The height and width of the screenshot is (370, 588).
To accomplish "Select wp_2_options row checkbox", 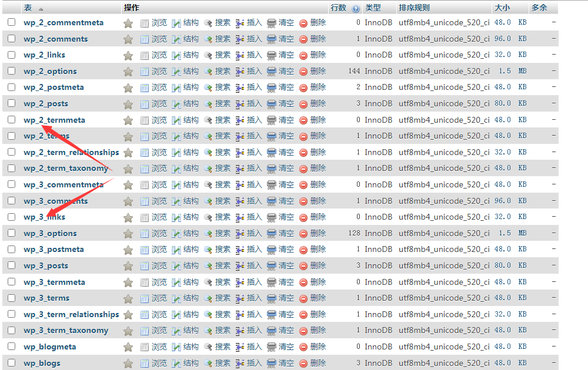I will [x=12, y=71].
